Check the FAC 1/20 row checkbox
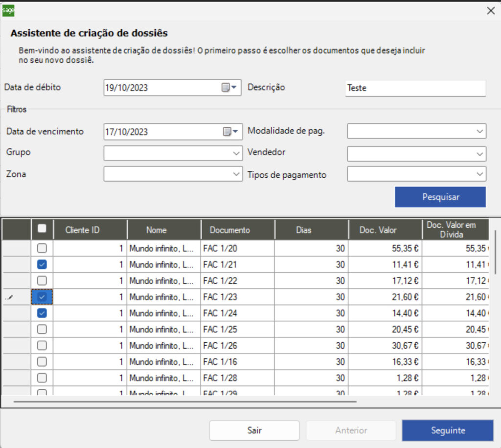 click(x=42, y=248)
